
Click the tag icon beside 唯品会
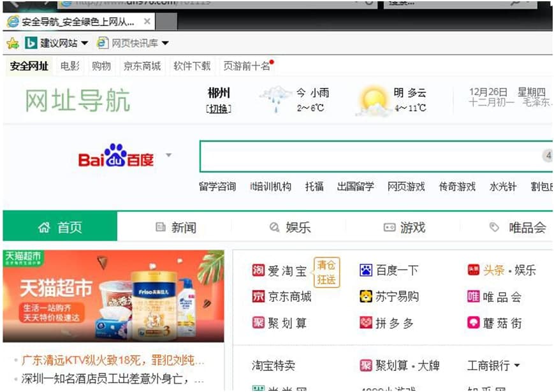[x=494, y=227]
